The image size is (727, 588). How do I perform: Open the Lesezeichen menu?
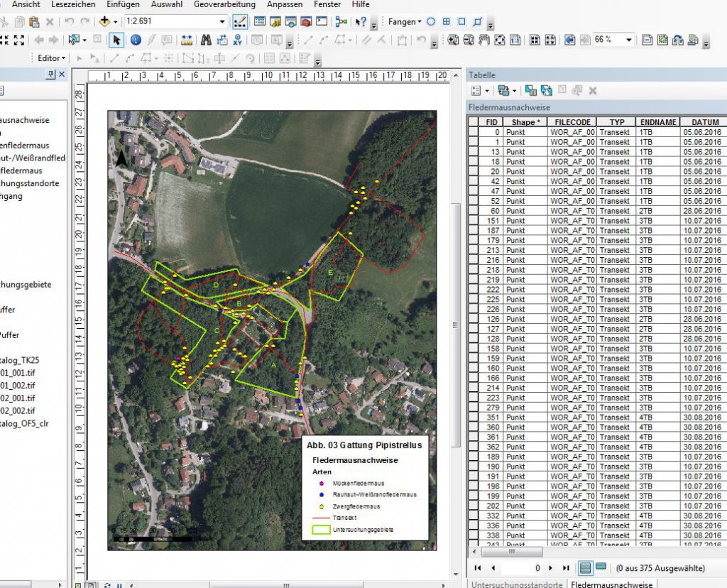coord(73,5)
